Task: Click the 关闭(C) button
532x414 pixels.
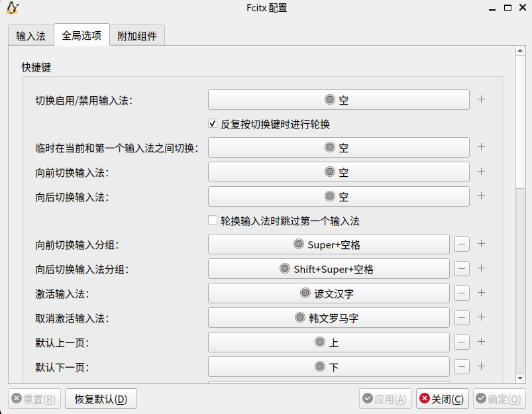Action: 443,398
